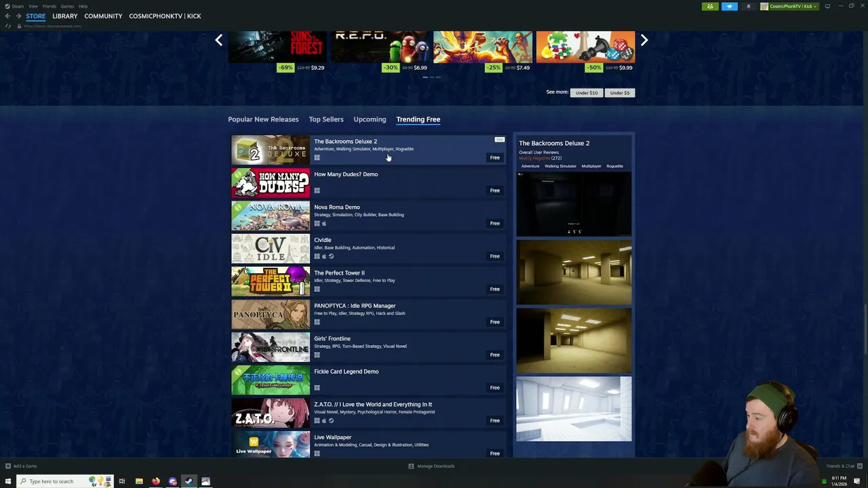The height and width of the screenshot is (488, 868).
Task: Open the COSMICPHONKTV | KICK profile section
Action: tap(165, 16)
